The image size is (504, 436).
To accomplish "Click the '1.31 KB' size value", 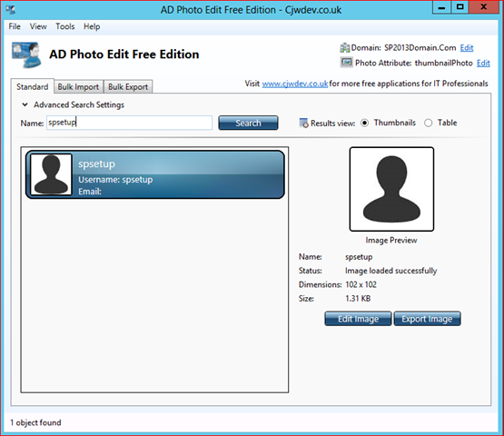I will coord(358,298).
